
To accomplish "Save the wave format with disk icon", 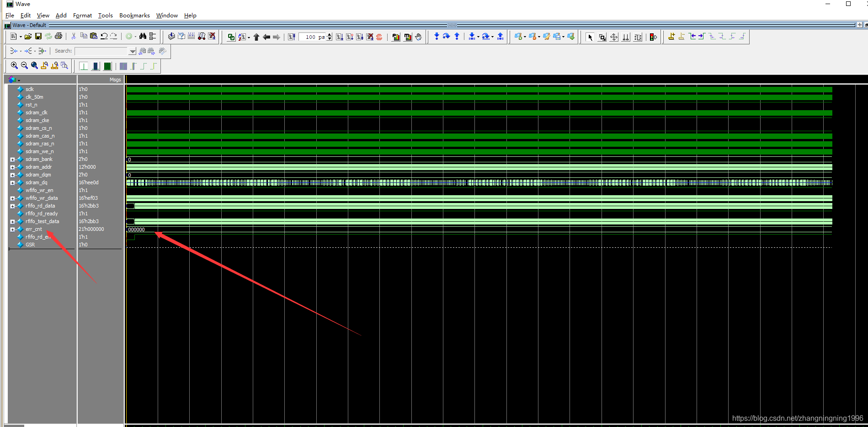I will pyautogui.click(x=38, y=37).
